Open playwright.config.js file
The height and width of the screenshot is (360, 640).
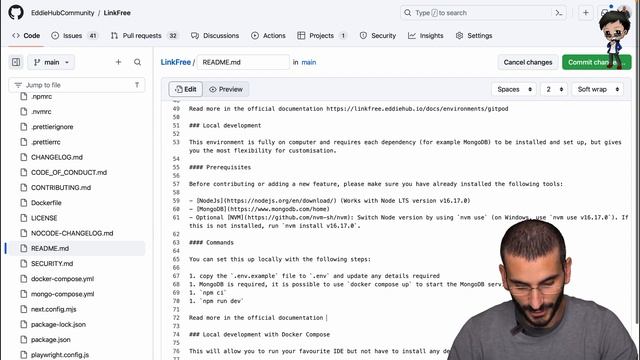[60, 355]
